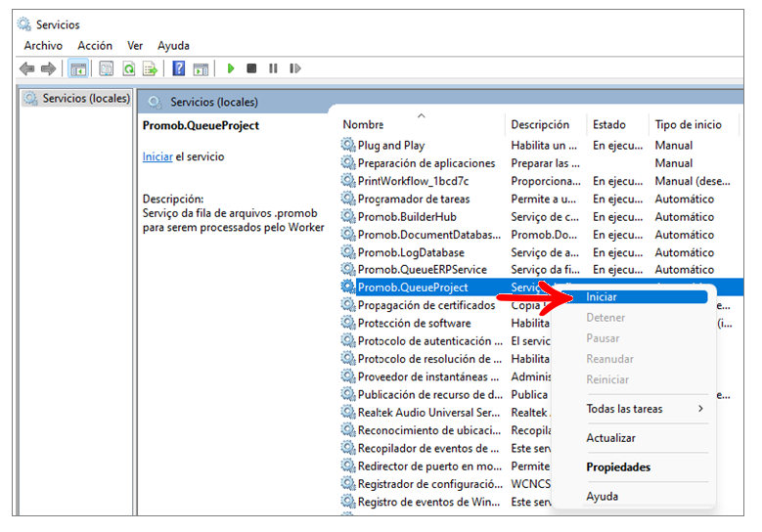This screenshot has height=532, width=762.
Task: Click the Forward arrow toolbar icon
Action: pyautogui.click(x=49, y=68)
